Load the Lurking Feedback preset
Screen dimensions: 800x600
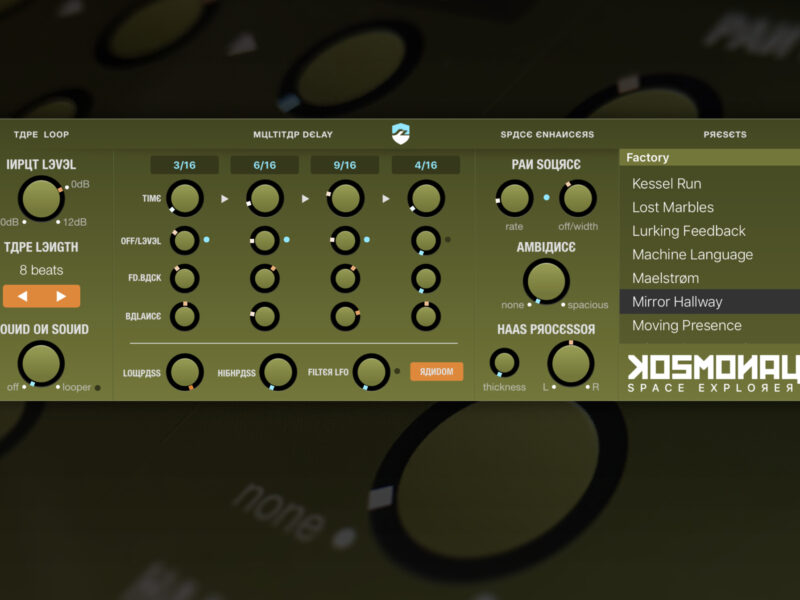tap(688, 231)
